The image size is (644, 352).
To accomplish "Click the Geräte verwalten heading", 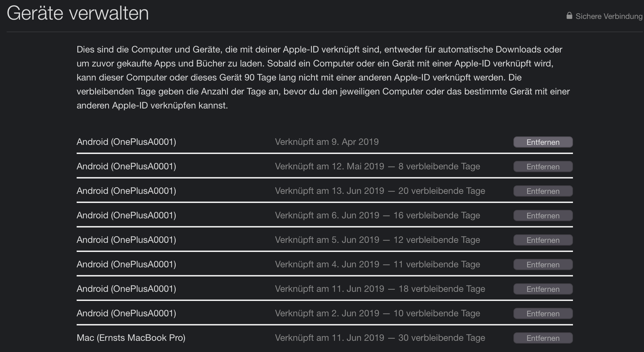I will click(x=78, y=14).
